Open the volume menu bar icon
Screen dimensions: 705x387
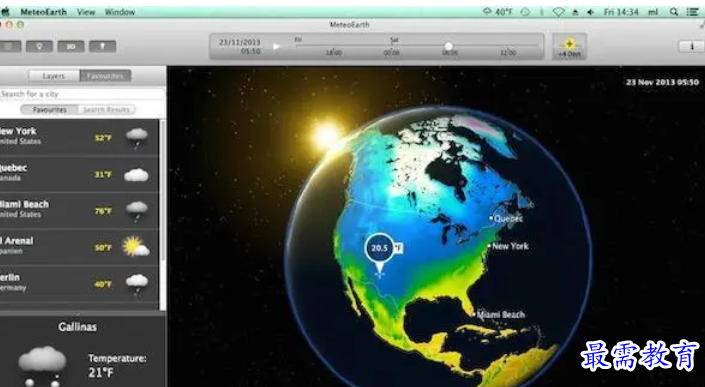[x=590, y=12]
